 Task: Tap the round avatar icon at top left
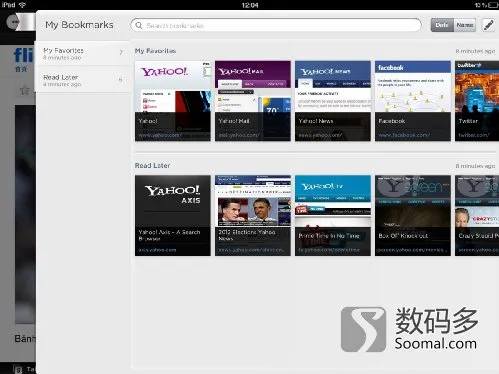[x=13, y=22]
